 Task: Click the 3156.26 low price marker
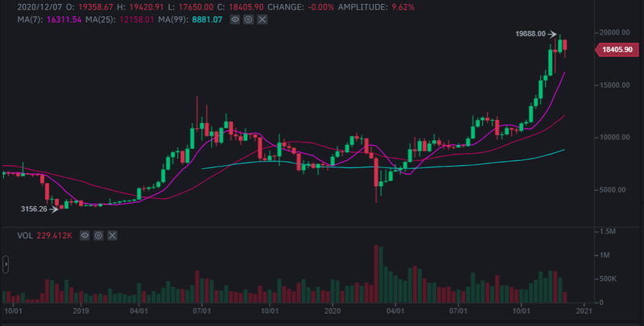(35, 209)
